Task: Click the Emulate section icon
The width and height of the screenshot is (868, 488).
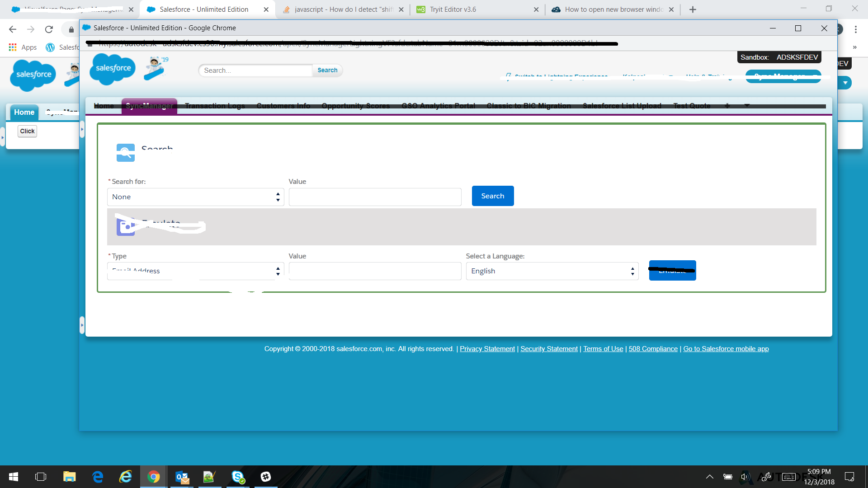Action: click(126, 227)
